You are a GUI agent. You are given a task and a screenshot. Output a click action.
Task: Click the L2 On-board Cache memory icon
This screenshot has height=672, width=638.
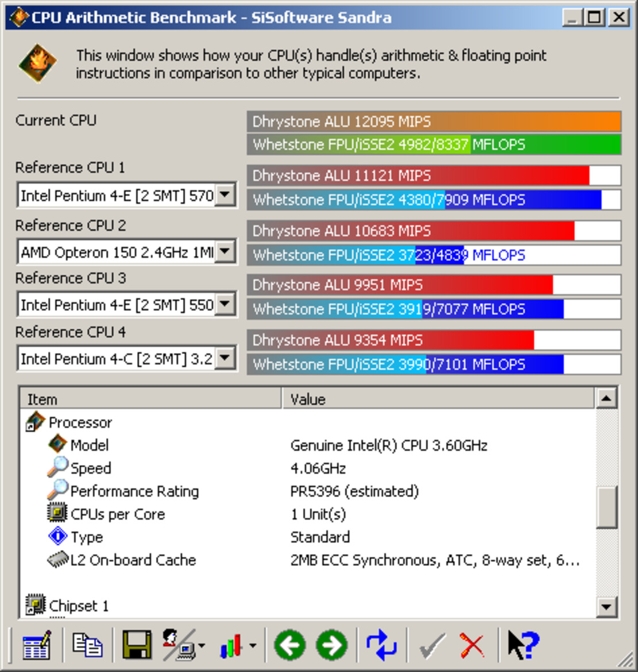tap(58, 559)
